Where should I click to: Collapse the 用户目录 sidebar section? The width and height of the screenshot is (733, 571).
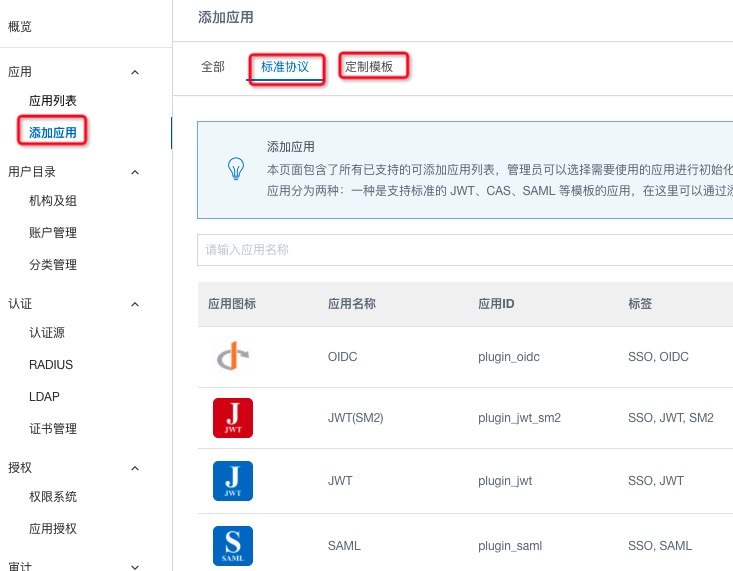(x=135, y=172)
